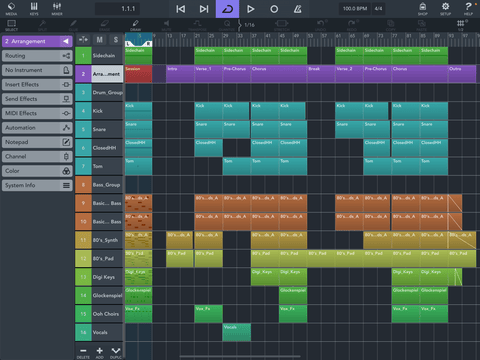Delete the selected track
480x360 pixels.
point(83,352)
